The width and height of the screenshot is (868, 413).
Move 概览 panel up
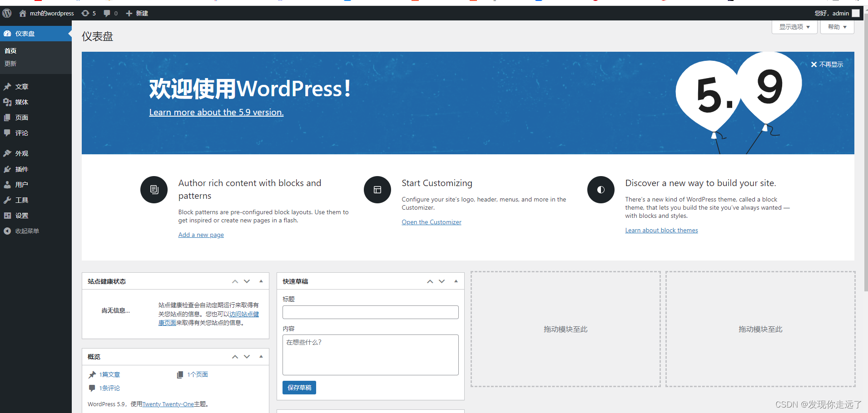(x=235, y=357)
